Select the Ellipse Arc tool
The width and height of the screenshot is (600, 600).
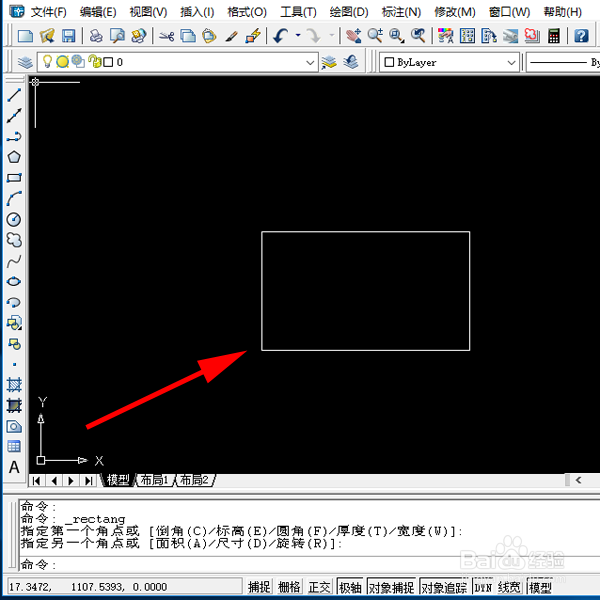[14, 302]
